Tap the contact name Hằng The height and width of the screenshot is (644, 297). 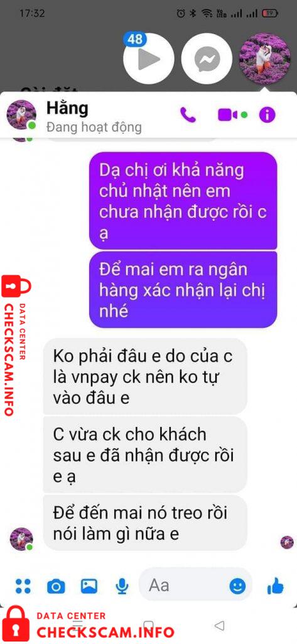pyautogui.click(x=67, y=108)
